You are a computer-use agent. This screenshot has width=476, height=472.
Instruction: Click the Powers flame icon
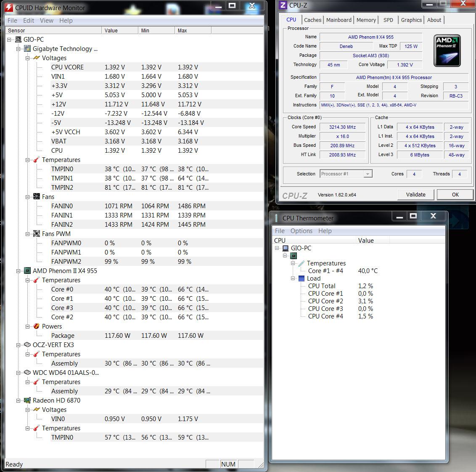tap(37, 326)
